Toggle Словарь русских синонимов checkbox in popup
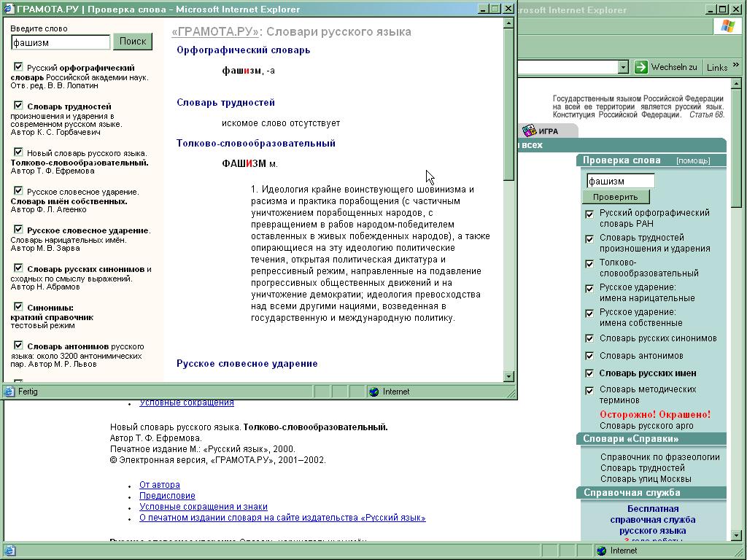 [x=18, y=268]
